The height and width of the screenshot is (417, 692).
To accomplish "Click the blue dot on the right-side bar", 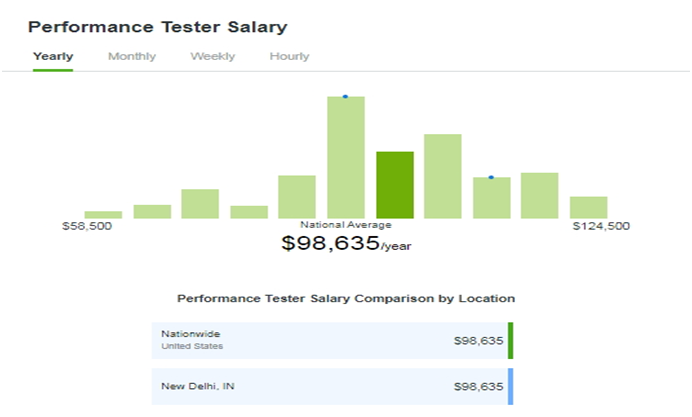I will click(x=491, y=177).
